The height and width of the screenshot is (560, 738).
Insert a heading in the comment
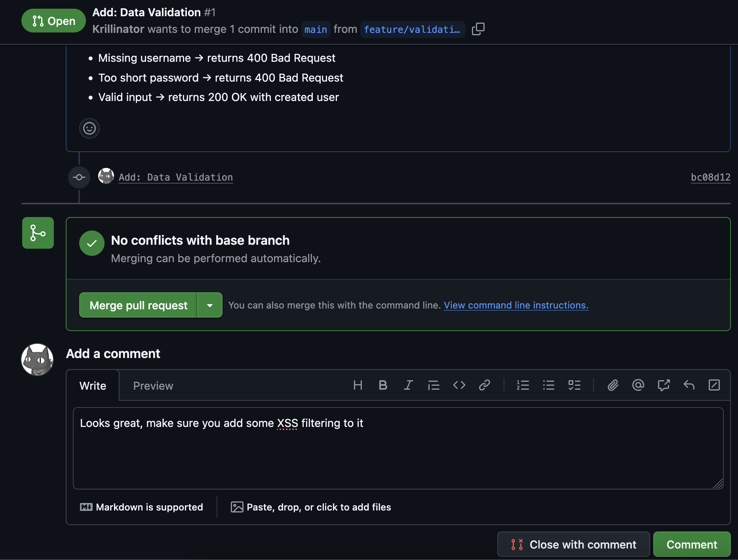point(358,385)
